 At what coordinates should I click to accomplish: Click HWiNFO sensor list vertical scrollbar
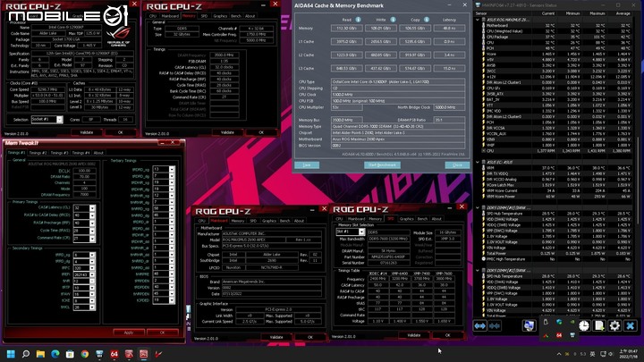coord(639,181)
